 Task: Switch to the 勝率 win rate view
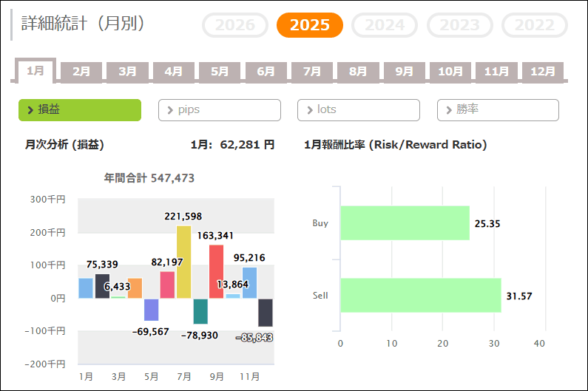point(498,109)
